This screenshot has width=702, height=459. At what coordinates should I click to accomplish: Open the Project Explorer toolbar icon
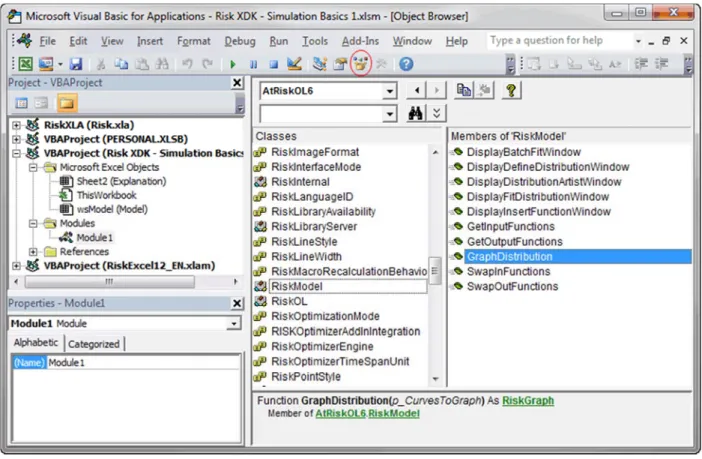pos(320,64)
